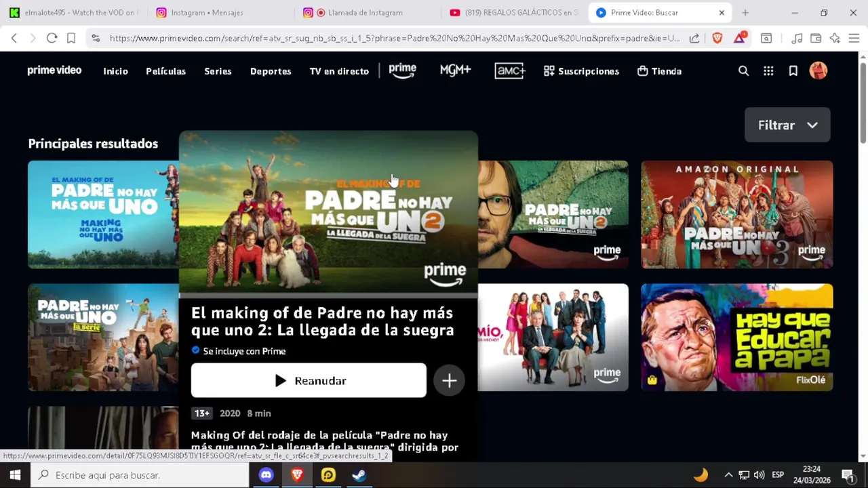Open the making of title link in the hover card
This screenshot has width=868, height=488.
[322, 321]
